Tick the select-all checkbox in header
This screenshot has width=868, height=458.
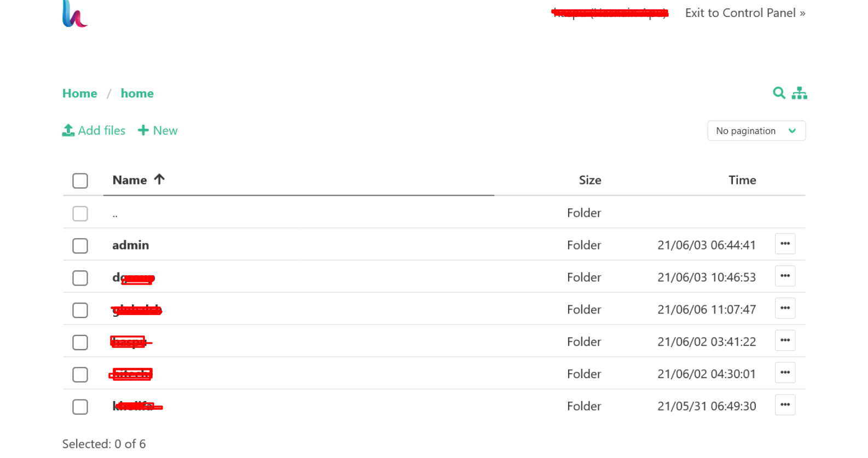coord(80,181)
